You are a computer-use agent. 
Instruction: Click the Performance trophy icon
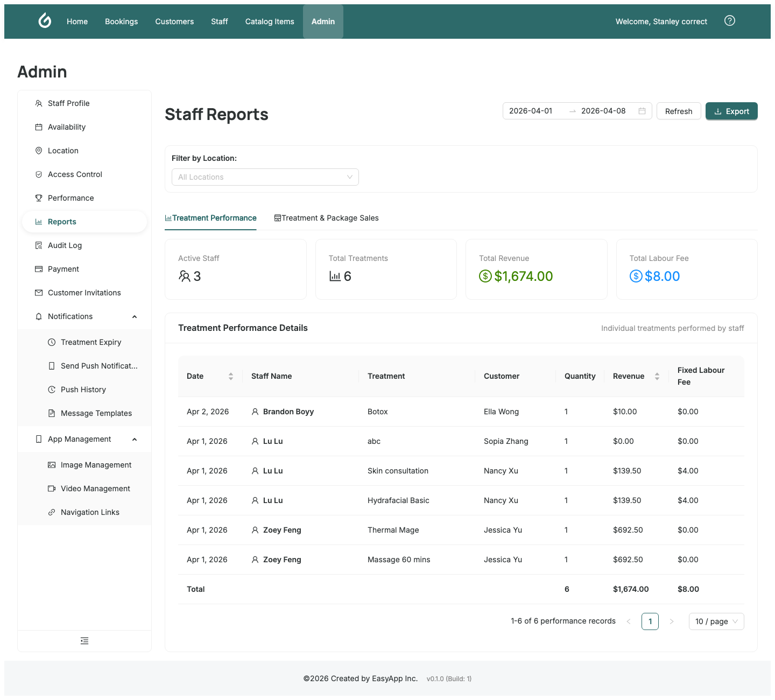tap(39, 198)
